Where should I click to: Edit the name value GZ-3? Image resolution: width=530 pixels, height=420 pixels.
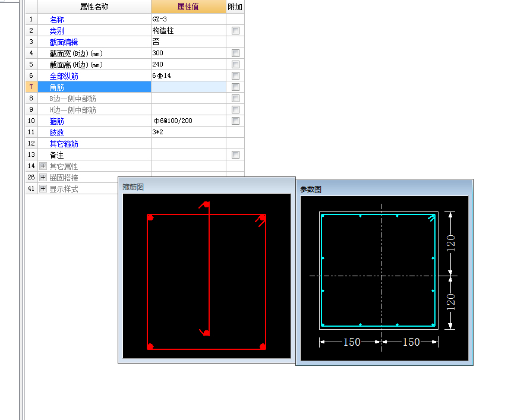pyautogui.click(x=188, y=19)
